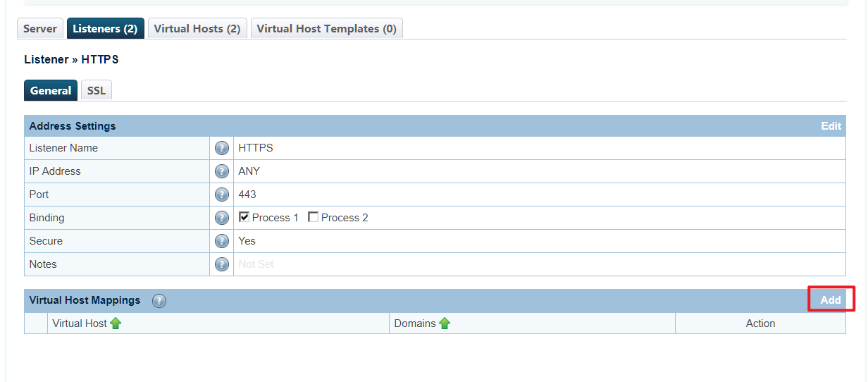Screen dimensions: 868x382
Task: Go to Virtual Host Templates (0) tab
Action: 326,29
